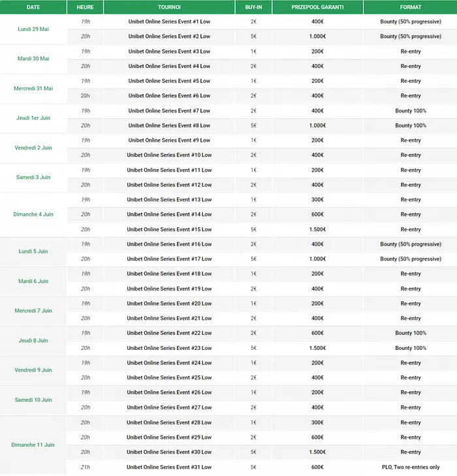Click Unibet Online Series Event #28 Low

169,422
